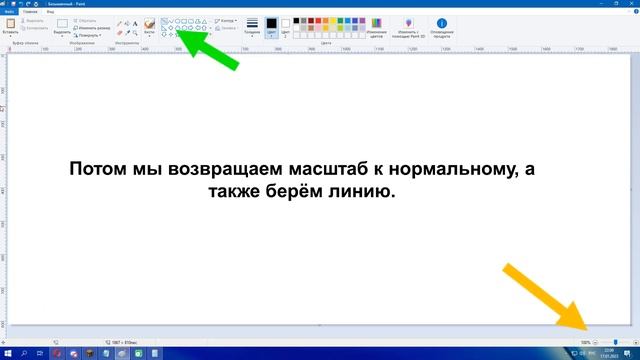
Task: Click the zoom slider handle in status bar
Action: pyautogui.click(x=616, y=342)
